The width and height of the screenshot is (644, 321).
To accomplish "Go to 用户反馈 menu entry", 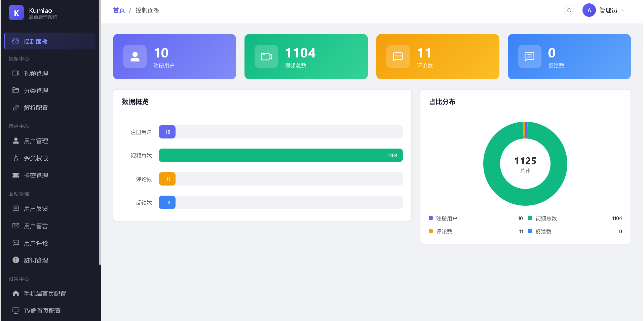I will (50, 208).
